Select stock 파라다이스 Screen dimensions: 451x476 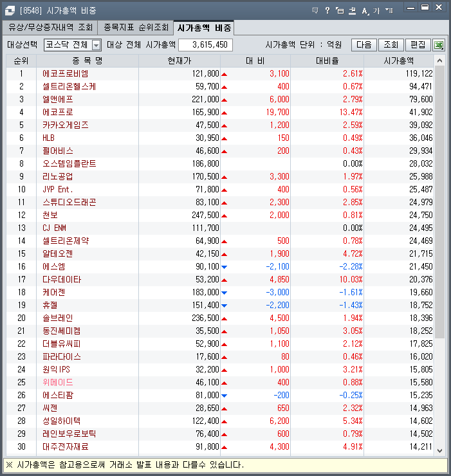point(62,357)
